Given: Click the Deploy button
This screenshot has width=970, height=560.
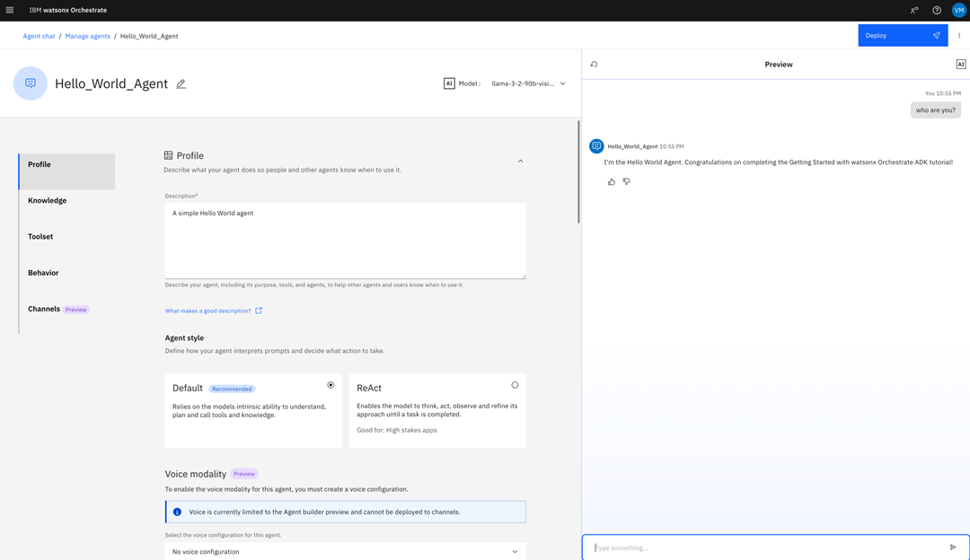Looking at the screenshot, I should pyautogui.click(x=903, y=36).
